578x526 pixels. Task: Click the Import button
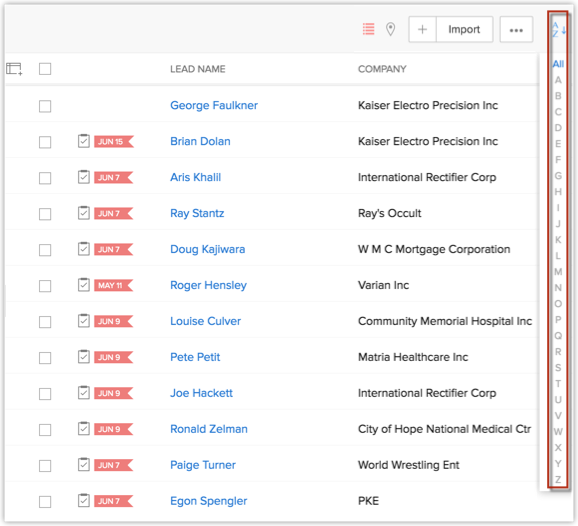(464, 29)
